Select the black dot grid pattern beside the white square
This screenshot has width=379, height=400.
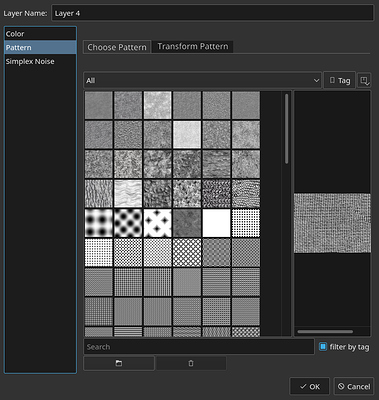coord(246,223)
